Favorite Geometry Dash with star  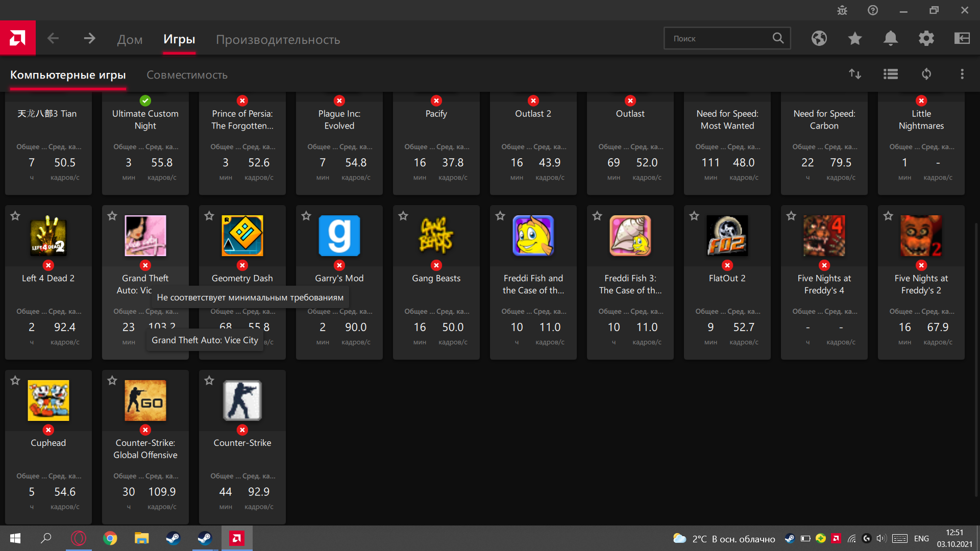(x=209, y=216)
